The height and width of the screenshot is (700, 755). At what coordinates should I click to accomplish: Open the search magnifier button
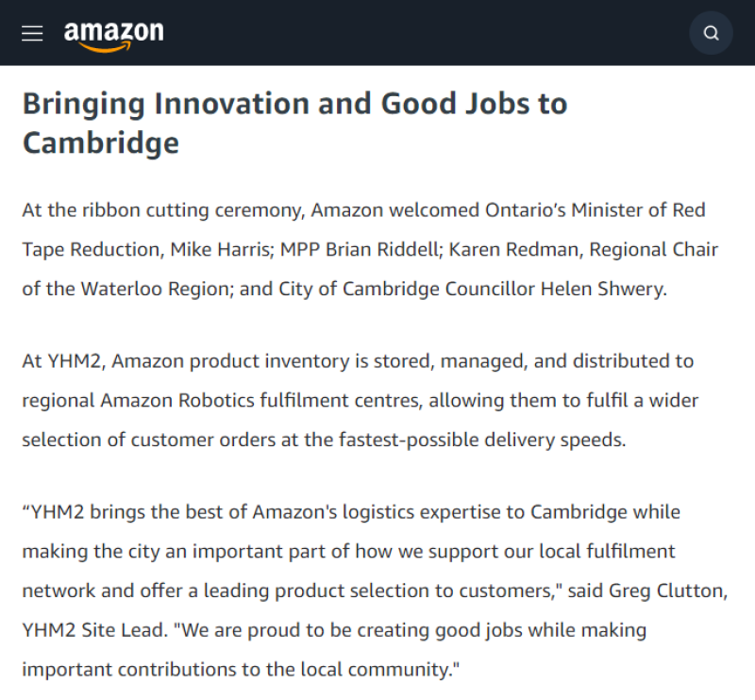712,33
